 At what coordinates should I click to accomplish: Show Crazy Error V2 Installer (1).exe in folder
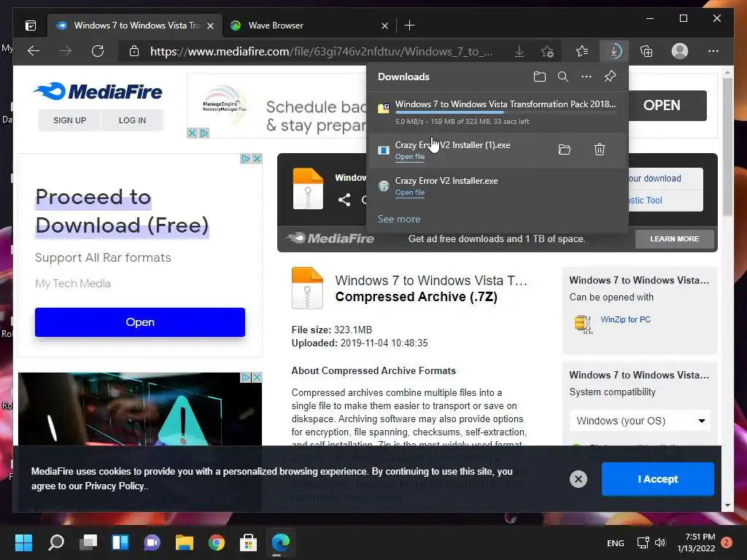(x=564, y=149)
